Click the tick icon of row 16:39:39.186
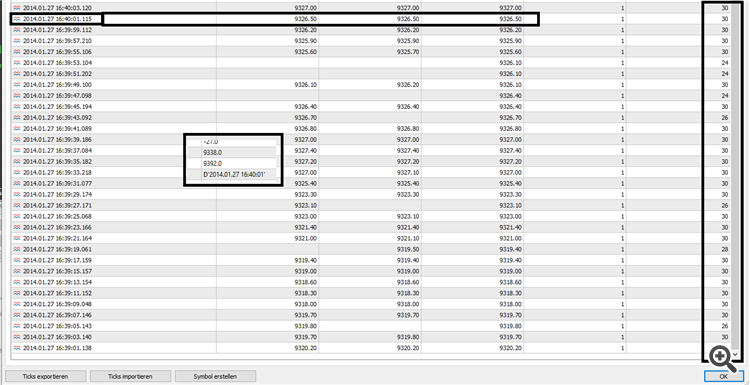This screenshot has width=750, height=385. click(x=18, y=140)
